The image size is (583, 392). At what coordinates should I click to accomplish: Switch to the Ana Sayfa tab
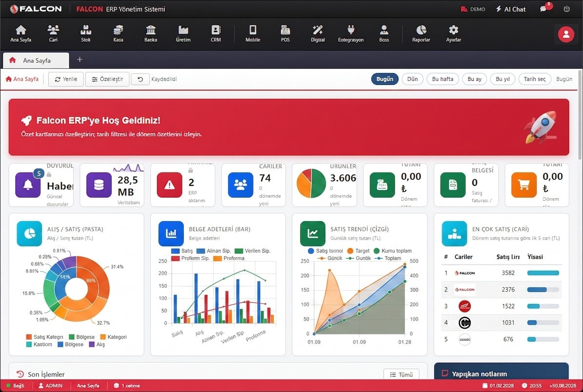(x=36, y=60)
